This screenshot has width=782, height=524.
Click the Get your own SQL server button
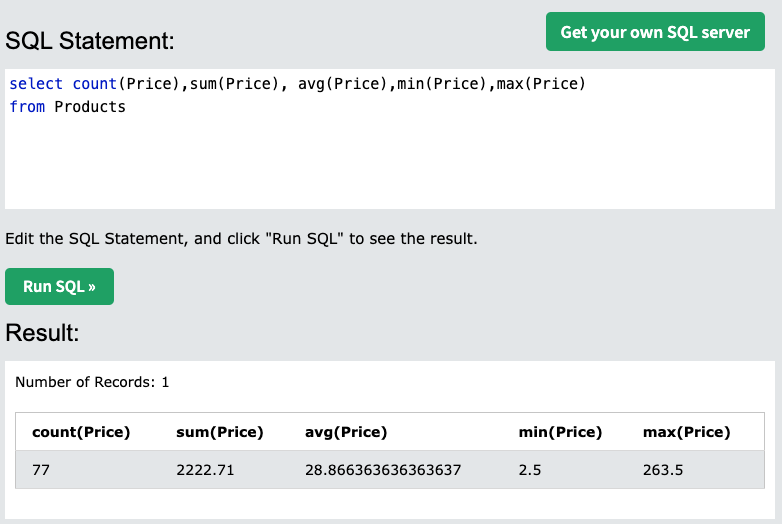tap(655, 32)
